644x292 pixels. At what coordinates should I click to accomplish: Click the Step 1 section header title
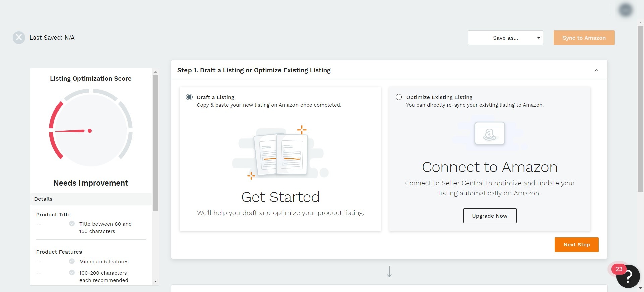click(254, 70)
